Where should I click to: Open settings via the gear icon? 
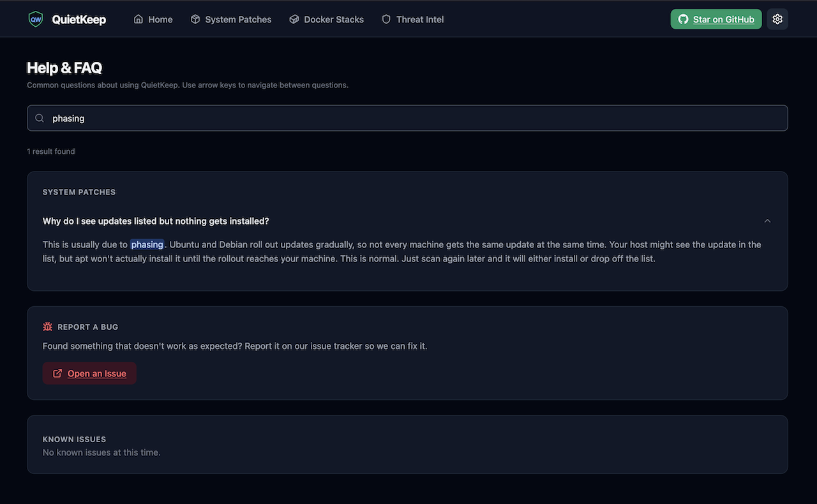[777, 19]
